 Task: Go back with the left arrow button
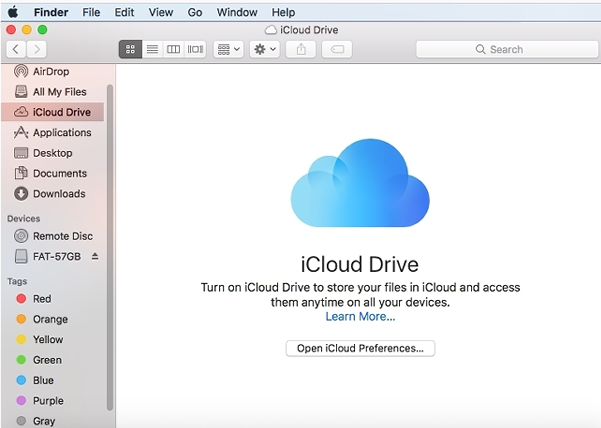click(16, 49)
